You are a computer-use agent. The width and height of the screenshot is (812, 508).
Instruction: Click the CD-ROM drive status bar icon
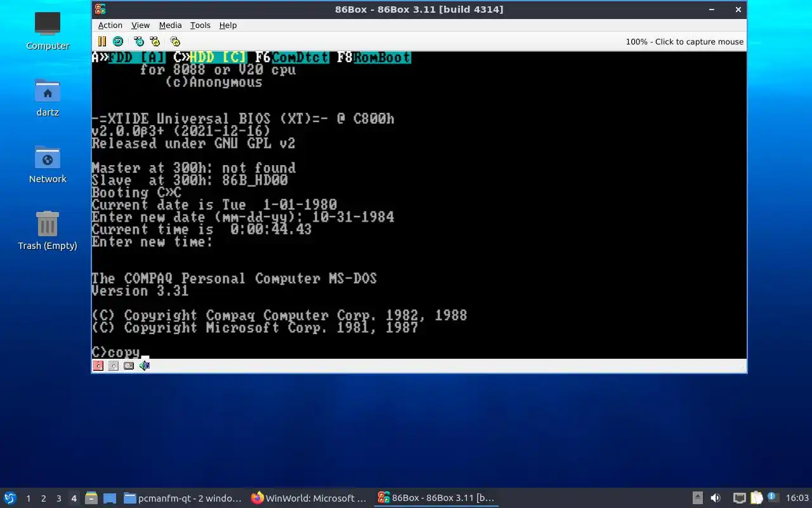(x=114, y=365)
